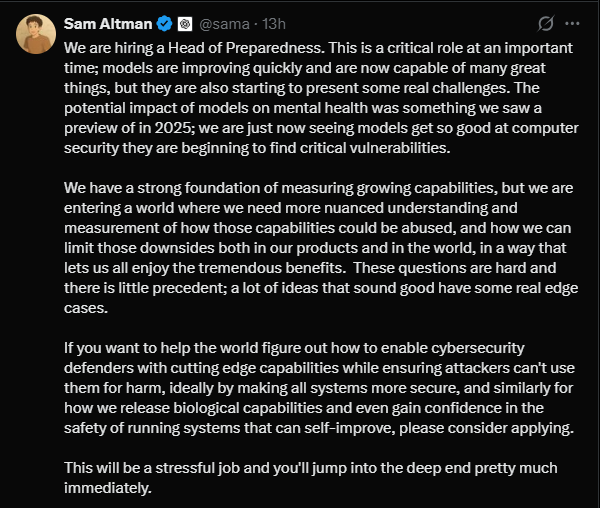Open the three-dot More options menu
Screen dimensions: 600x508
(x=572, y=23)
